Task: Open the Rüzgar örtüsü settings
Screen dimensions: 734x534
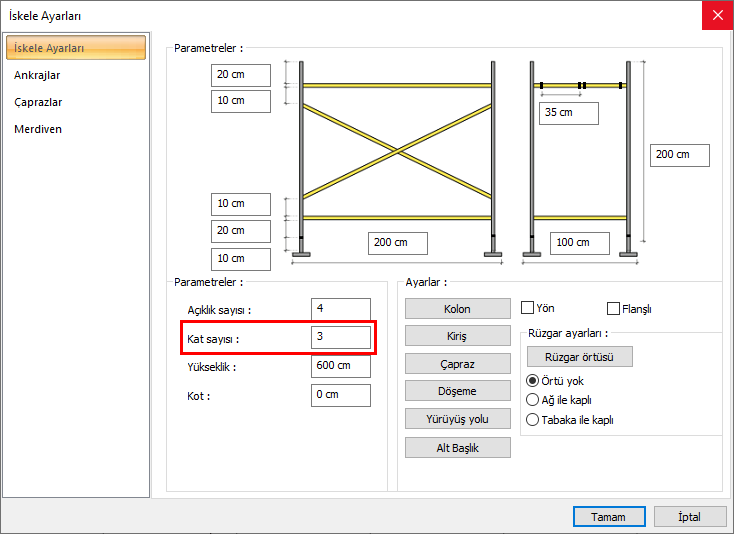Action: 579,357
